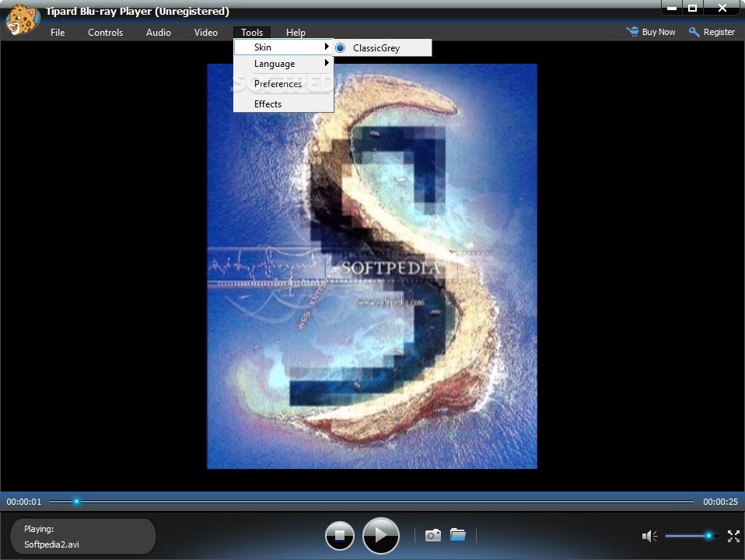This screenshot has width=745, height=560.
Task: Click the title Tipard Blu-ray Player (Unregistered)
Action: [138, 12]
